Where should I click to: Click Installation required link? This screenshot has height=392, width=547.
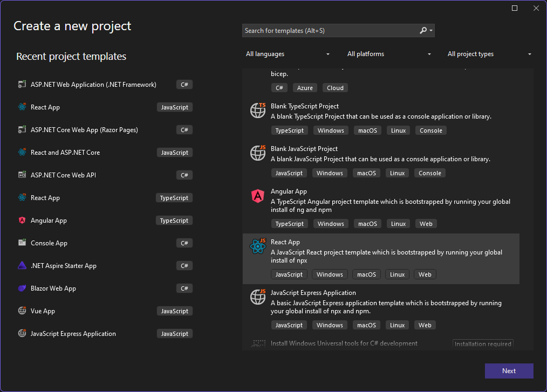[483, 344]
